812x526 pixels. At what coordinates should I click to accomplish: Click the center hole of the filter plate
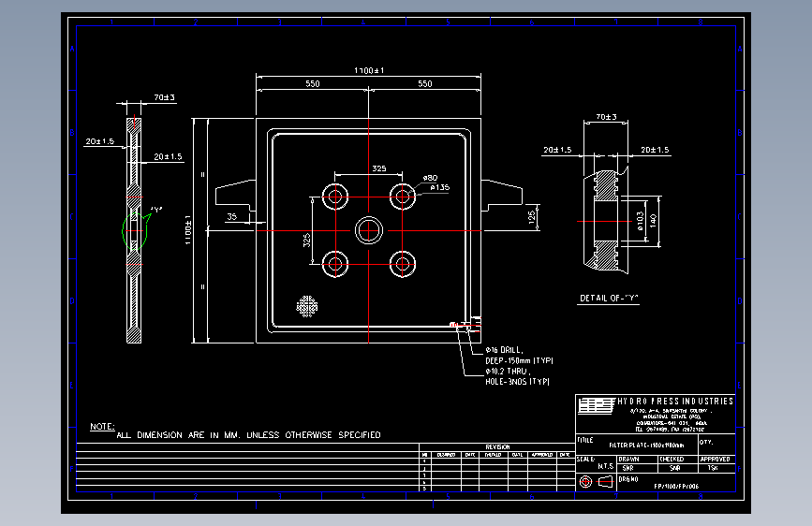click(369, 230)
